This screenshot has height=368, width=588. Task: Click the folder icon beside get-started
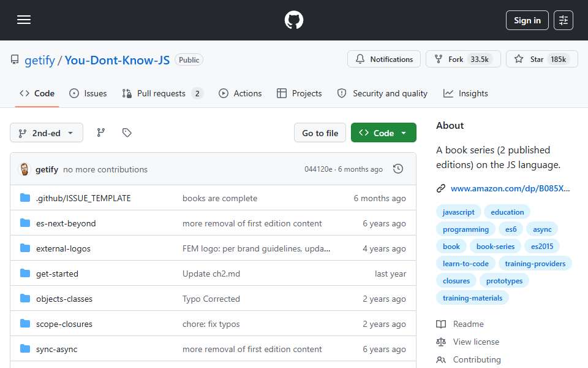[25, 274]
